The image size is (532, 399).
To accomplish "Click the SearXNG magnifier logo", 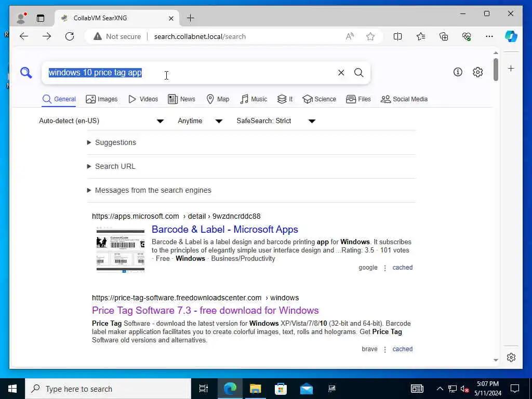I will [x=26, y=73].
